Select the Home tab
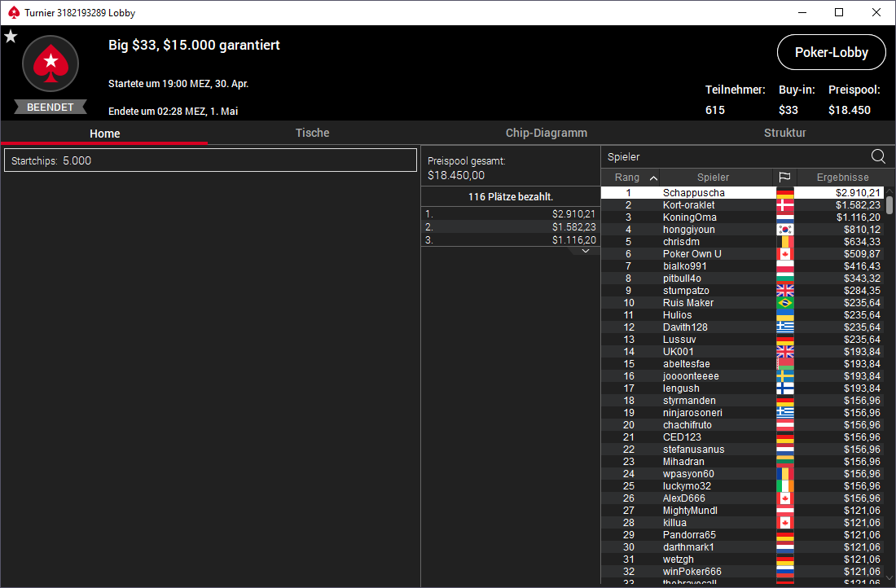Viewport: 896px width, 588px height. [x=104, y=133]
